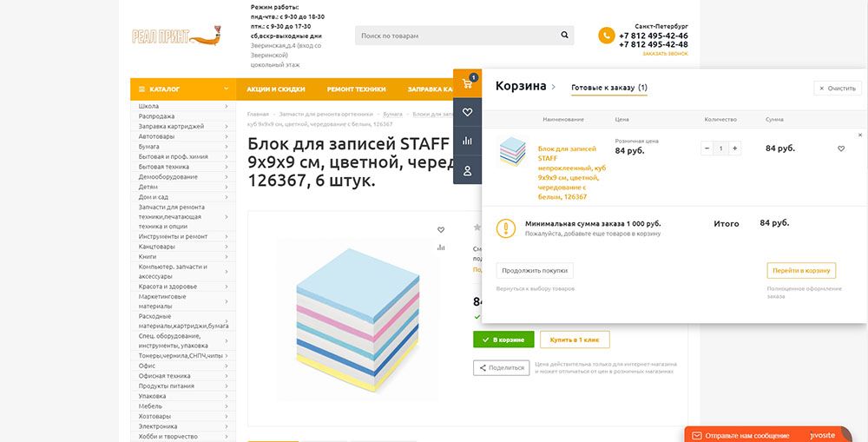
Task: Expand the КАТАЛОГ menu dropdown
Action: tap(226, 89)
